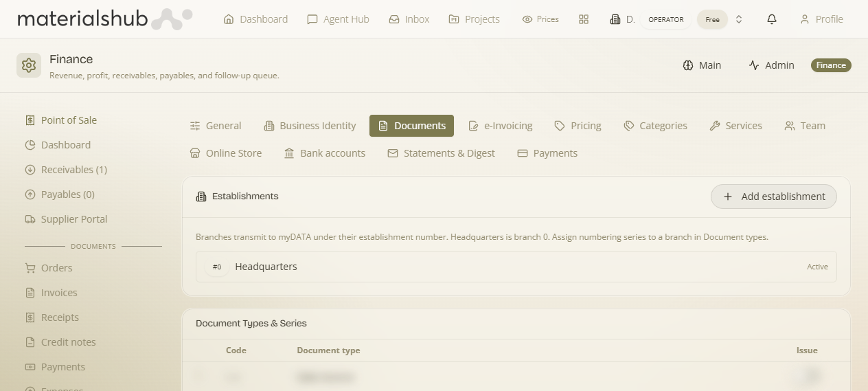This screenshot has width=868, height=391.
Task: Open the materialshub logo home link
Action: tap(104, 19)
